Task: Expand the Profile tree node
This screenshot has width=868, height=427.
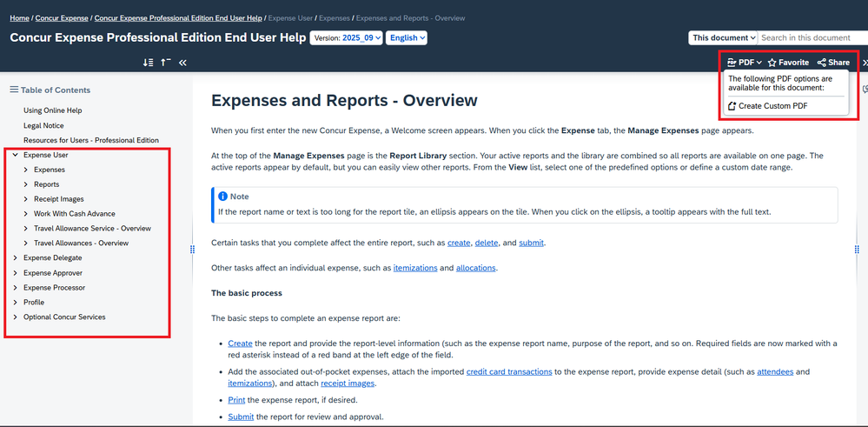Action: [16, 303]
